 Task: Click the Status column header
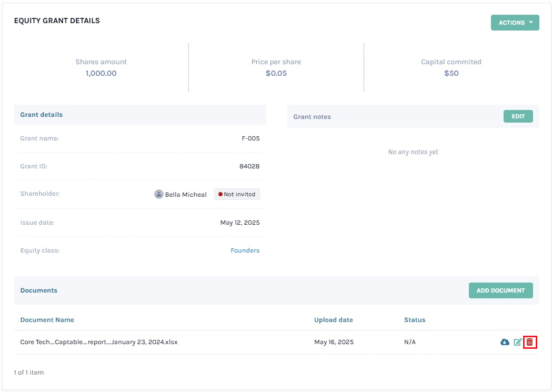click(x=415, y=320)
